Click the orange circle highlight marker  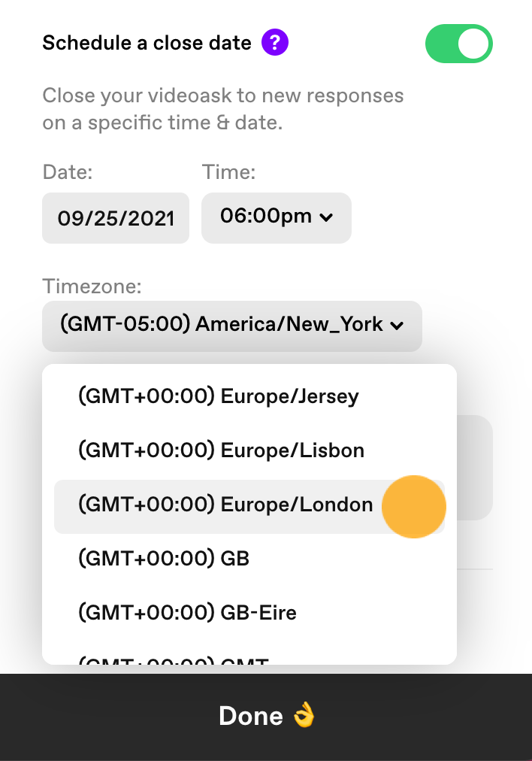click(x=414, y=507)
